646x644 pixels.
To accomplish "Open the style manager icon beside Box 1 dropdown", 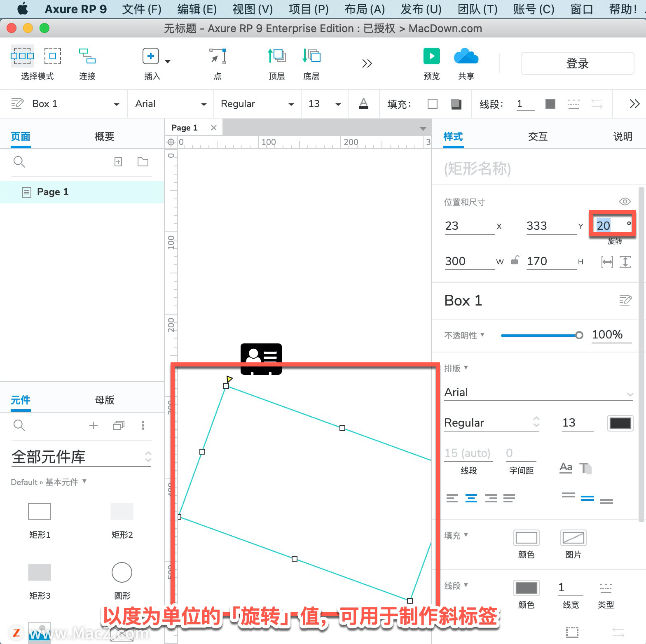I will tap(17, 103).
